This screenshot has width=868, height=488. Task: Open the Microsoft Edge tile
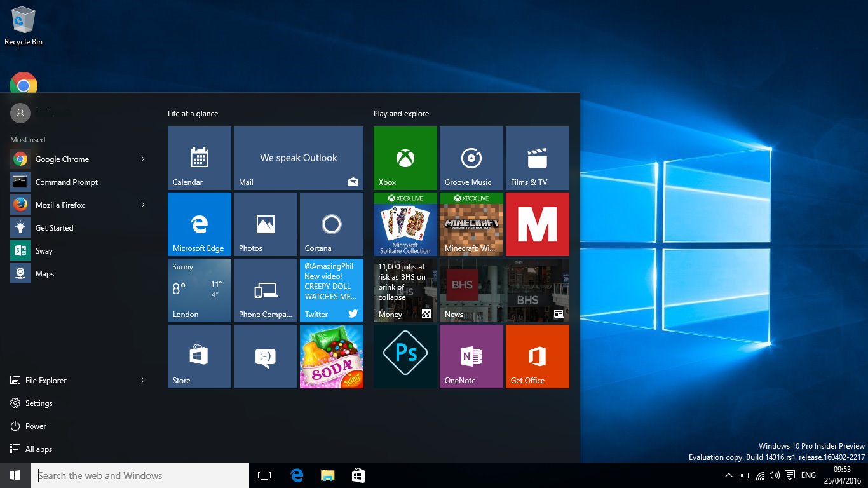click(x=199, y=224)
